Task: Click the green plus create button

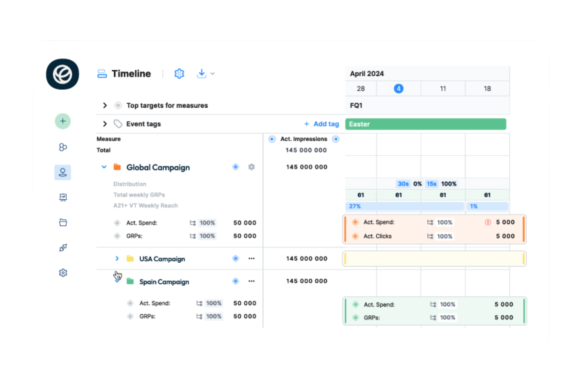Action: pyautogui.click(x=63, y=121)
